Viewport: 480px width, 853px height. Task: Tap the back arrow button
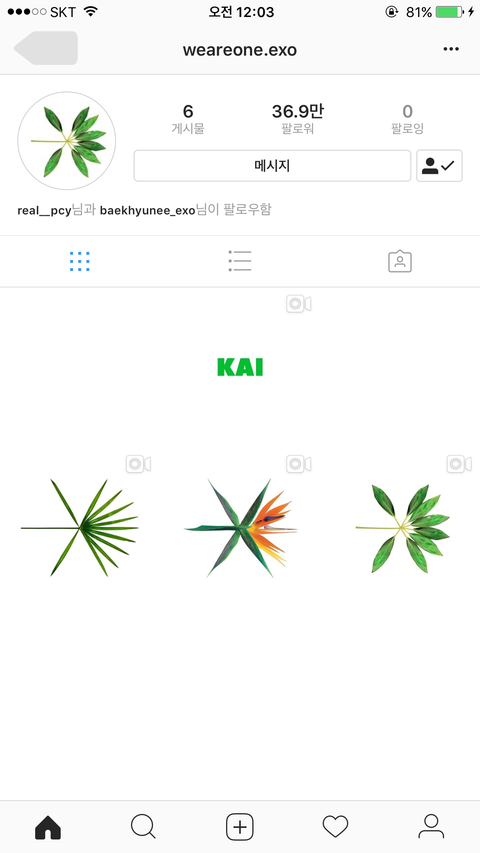pyautogui.click(x=46, y=48)
